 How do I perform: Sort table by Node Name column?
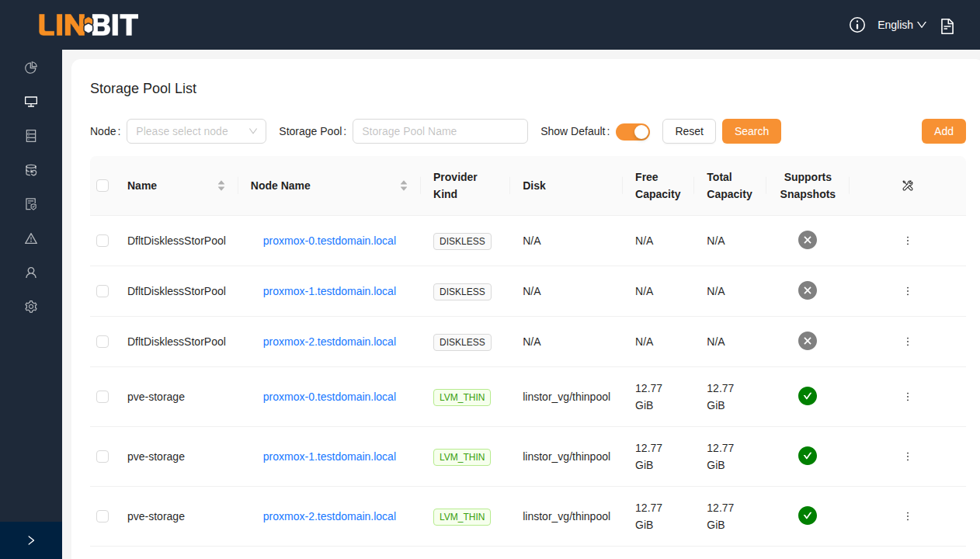pyautogui.click(x=404, y=186)
